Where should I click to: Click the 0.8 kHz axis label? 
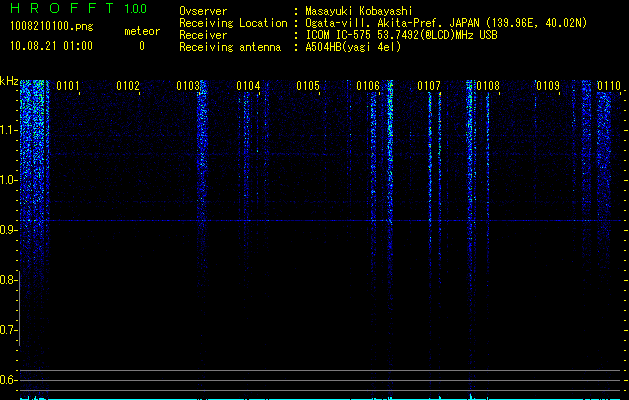(8, 280)
